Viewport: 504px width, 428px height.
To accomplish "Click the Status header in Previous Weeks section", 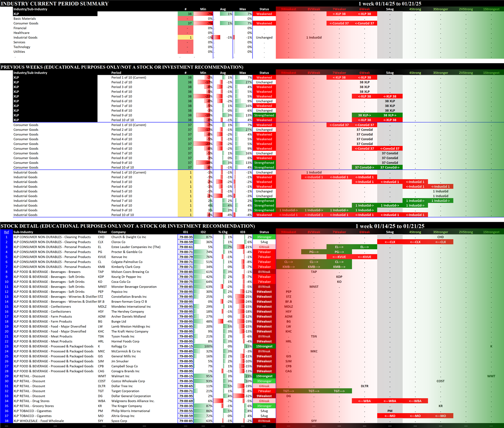I will (x=264, y=73).
